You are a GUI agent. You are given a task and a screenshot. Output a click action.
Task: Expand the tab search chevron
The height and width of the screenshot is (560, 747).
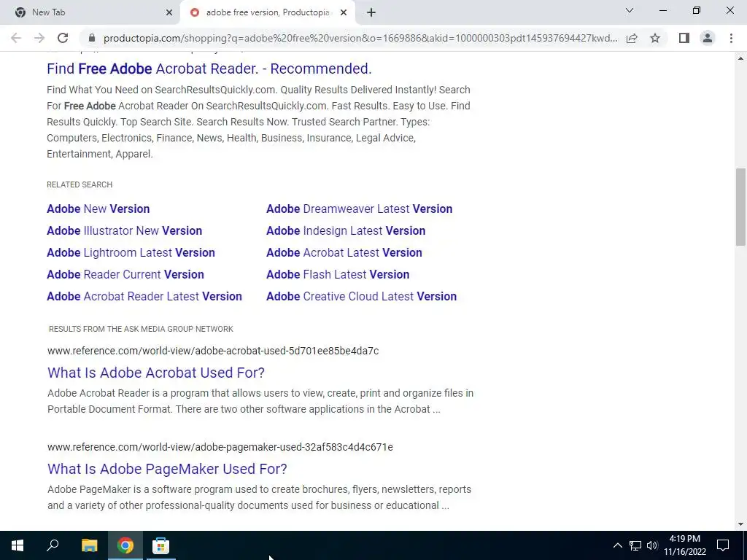(x=630, y=10)
